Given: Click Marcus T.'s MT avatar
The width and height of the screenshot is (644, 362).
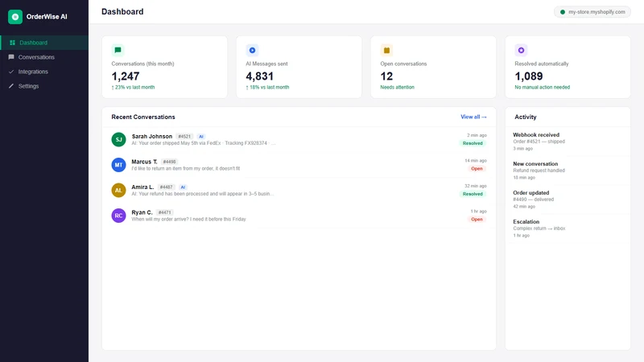Looking at the screenshot, I should pyautogui.click(x=118, y=165).
